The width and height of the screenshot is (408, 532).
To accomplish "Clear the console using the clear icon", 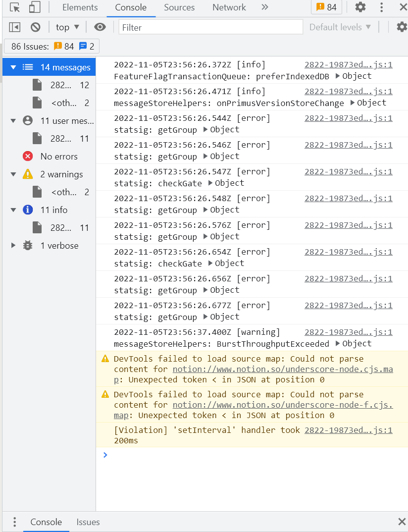I will tap(35, 27).
